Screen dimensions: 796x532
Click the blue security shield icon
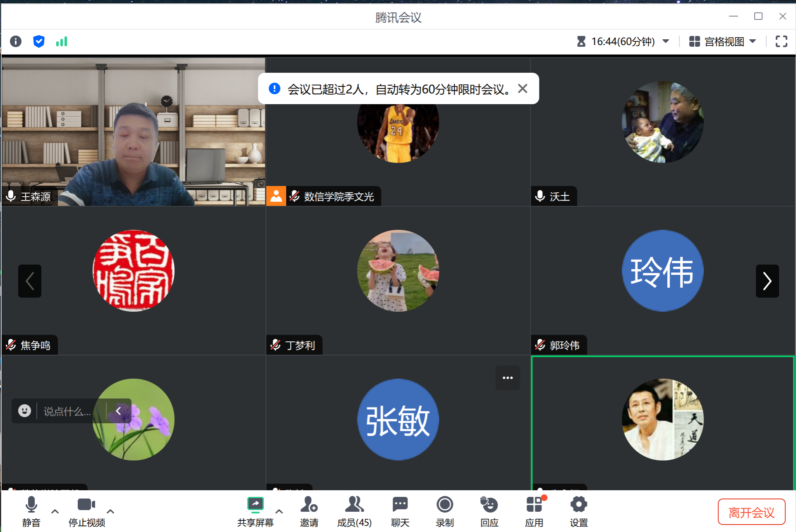[x=39, y=41]
